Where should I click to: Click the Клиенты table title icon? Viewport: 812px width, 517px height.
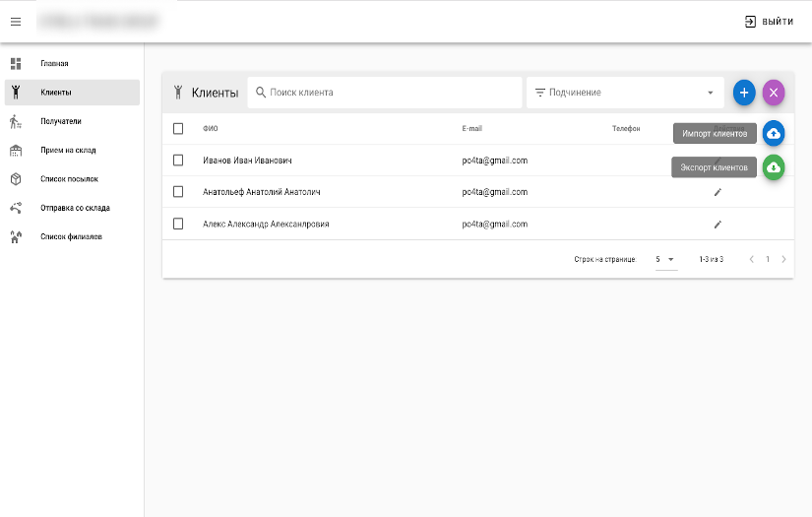tap(178, 93)
